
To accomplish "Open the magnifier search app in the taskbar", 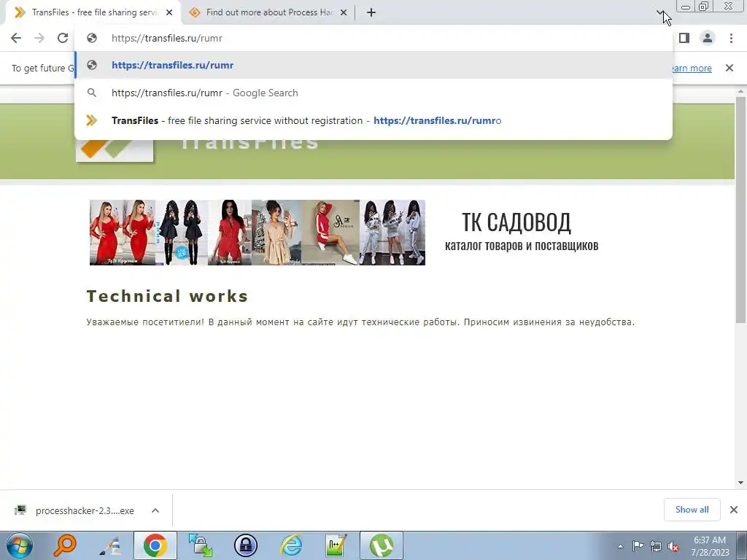I will [65, 545].
